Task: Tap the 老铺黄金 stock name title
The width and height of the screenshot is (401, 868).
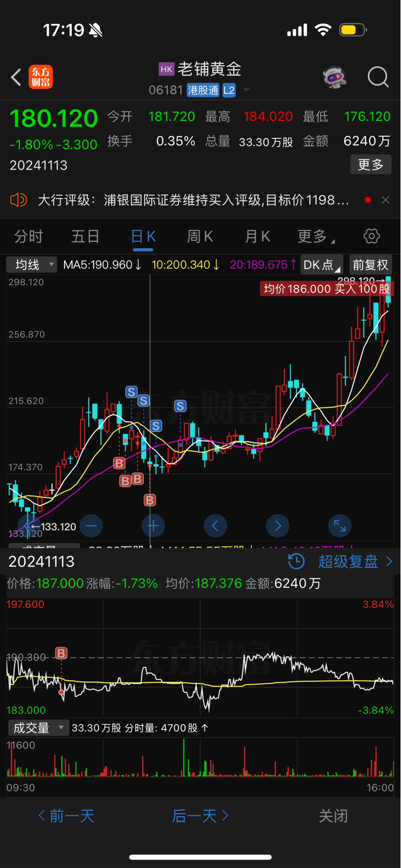Action: coord(210,69)
